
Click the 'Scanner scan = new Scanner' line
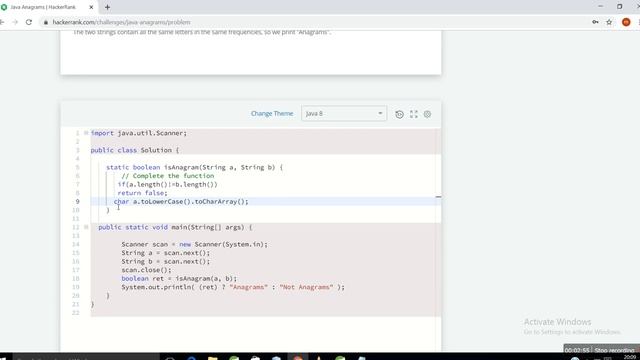[194, 244]
